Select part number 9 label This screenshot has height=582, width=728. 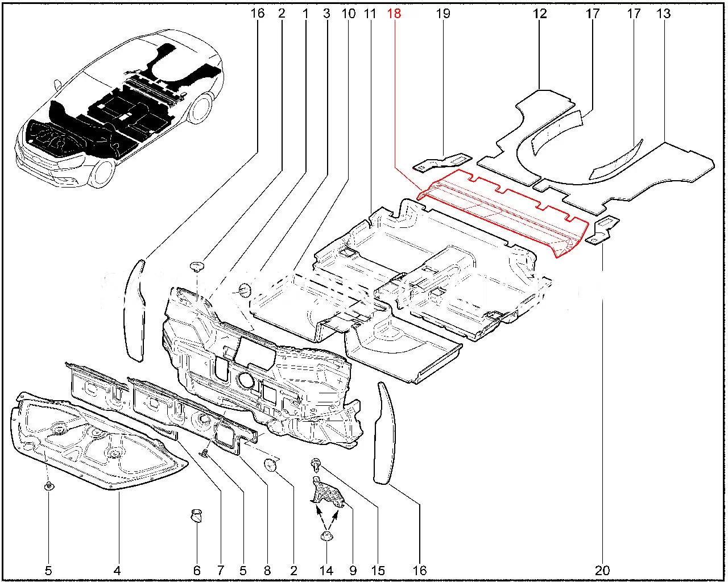click(353, 570)
